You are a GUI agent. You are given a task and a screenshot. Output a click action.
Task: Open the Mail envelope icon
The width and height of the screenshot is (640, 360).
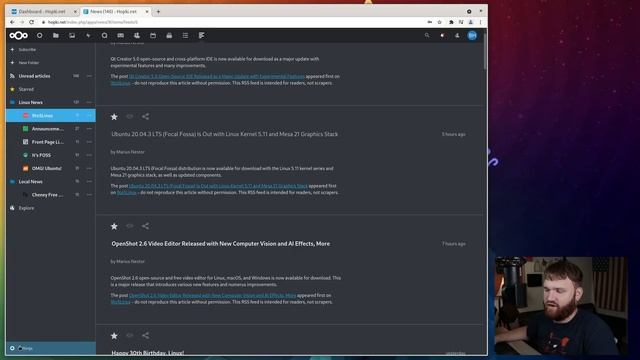pyautogui.click(x=120, y=36)
